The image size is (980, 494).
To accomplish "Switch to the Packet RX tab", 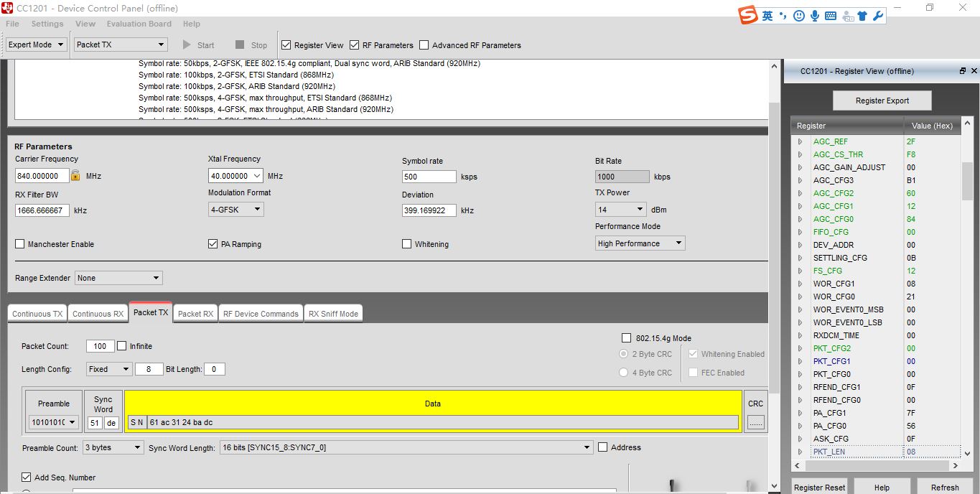I will click(195, 314).
